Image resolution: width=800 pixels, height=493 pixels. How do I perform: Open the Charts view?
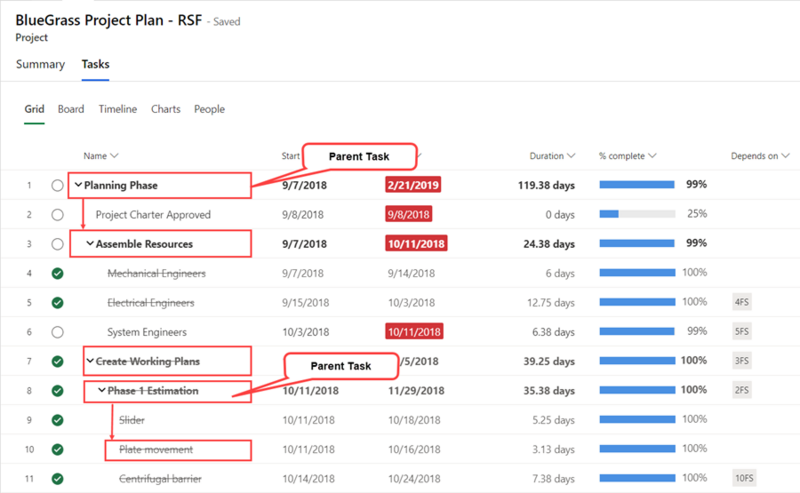pyautogui.click(x=166, y=109)
